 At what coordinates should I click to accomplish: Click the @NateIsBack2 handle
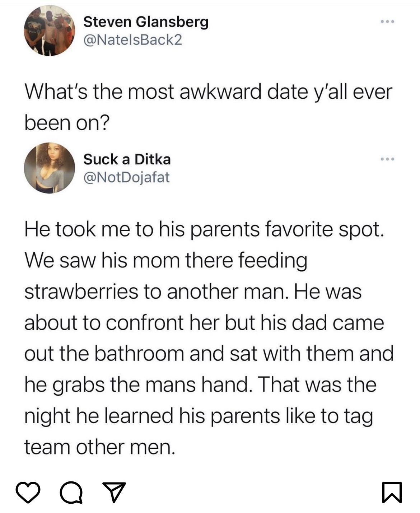tap(132, 40)
